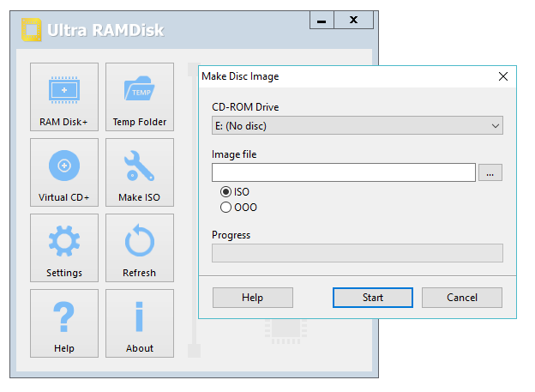Open the Make ISO tool
Image resolution: width=535 pixels, height=392 pixels.
click(x=140, y=172)
